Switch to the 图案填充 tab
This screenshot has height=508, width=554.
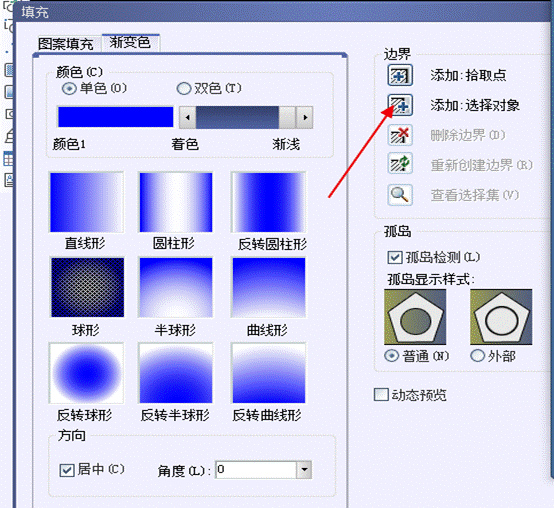[x=66, y=44]
